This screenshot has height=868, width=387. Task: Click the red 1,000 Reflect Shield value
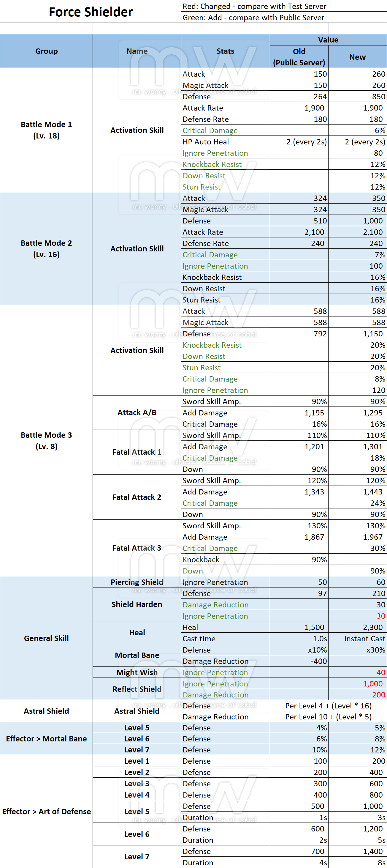click(372, 684)
